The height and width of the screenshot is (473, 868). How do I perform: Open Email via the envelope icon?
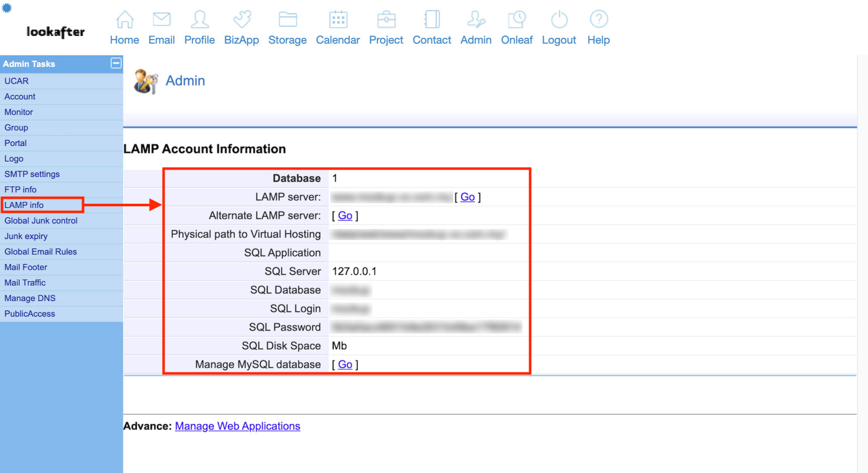[162, 20]
